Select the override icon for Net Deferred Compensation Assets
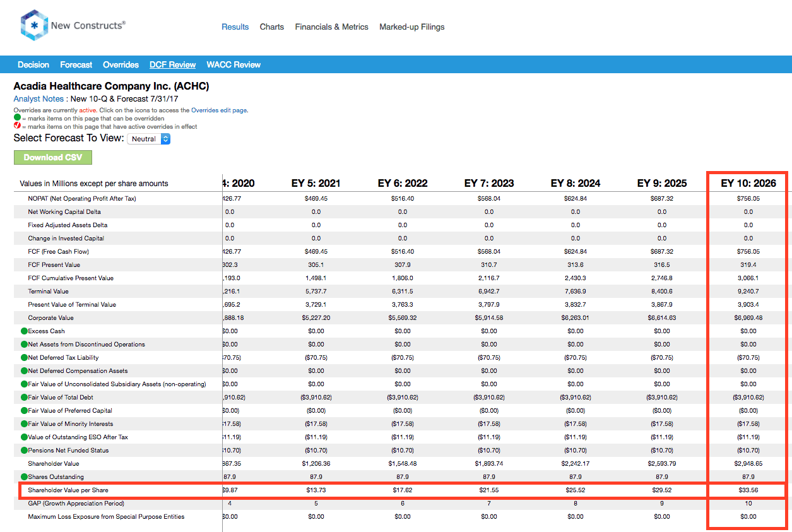Screen dimensions: 792x532 pos(24,371)
